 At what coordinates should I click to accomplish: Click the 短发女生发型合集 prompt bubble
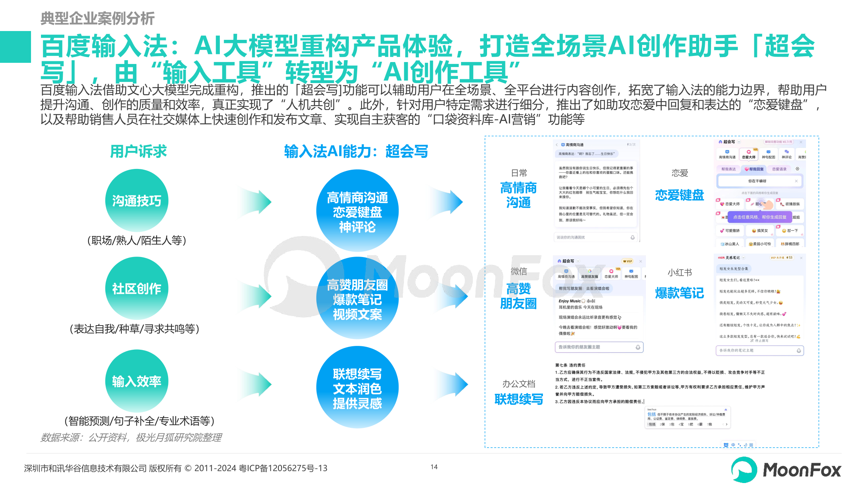tap(734, 269)
